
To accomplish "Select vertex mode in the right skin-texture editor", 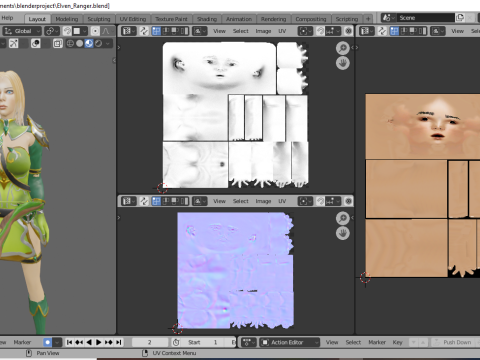I will [x=394, y=31].
